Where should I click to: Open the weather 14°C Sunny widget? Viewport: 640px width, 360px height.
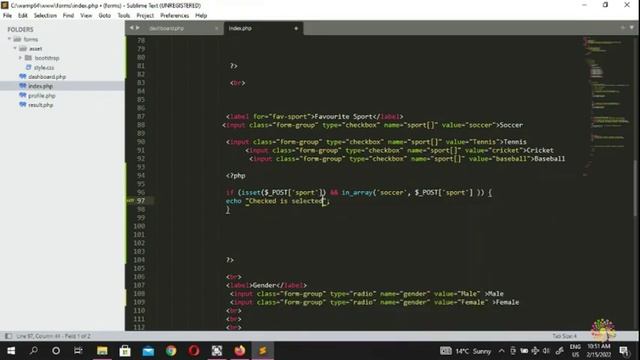click(466, 351)
